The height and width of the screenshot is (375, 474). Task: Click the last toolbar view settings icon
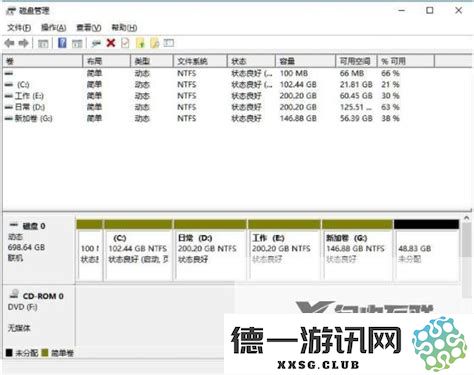click(169, 43)
